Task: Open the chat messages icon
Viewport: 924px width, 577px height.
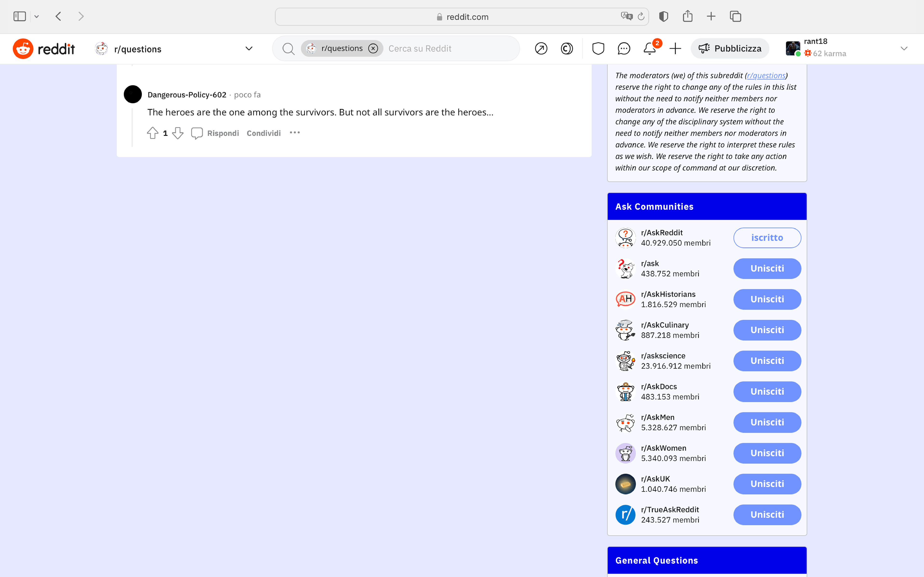Action: (623, 49)
